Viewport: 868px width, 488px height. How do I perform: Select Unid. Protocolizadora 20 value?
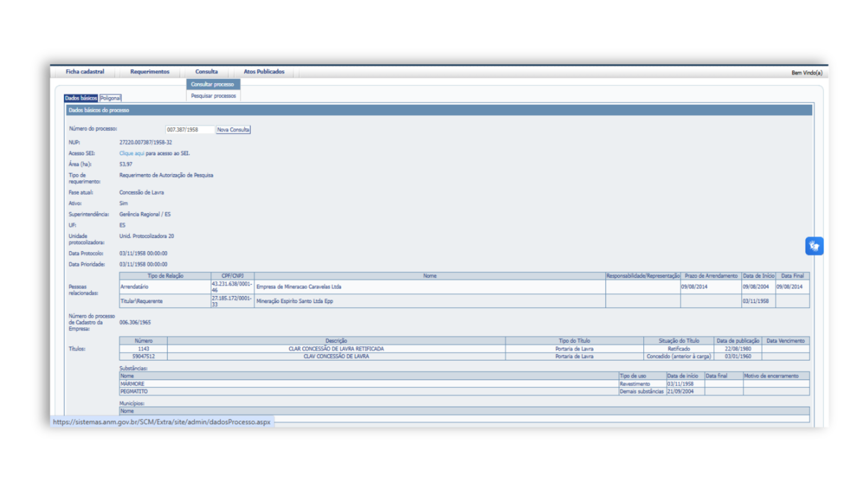pyautogui.click(x=146, y=236)
